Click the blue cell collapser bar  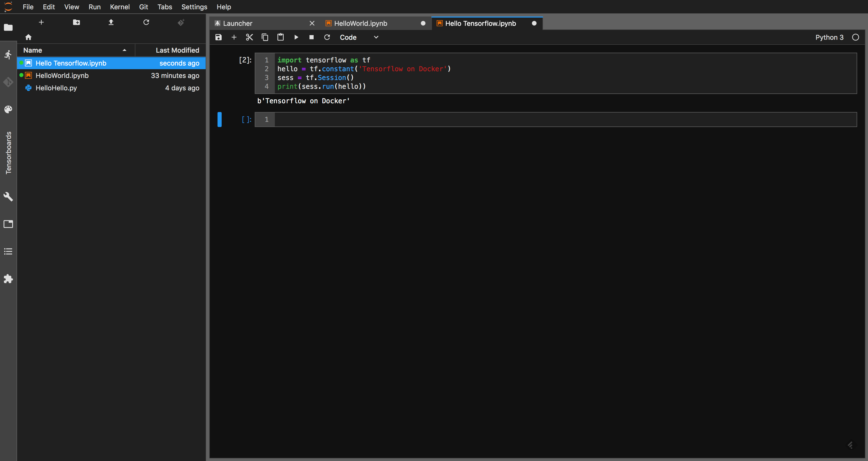coord(220,119)
